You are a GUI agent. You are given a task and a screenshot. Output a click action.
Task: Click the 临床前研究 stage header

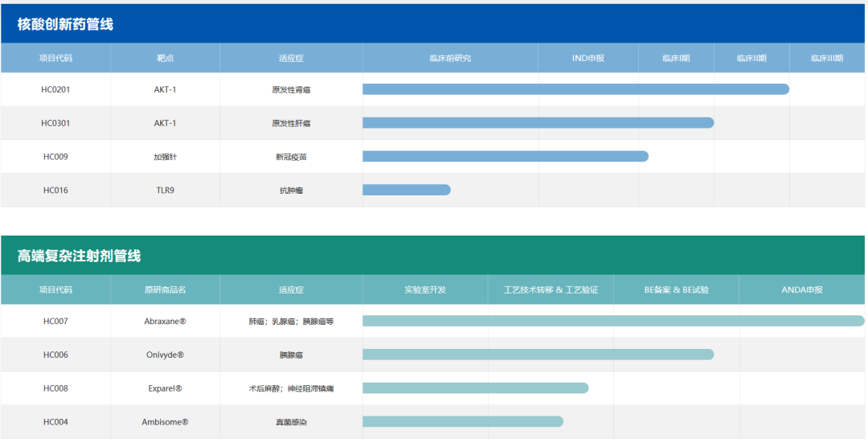pos(450,58)
